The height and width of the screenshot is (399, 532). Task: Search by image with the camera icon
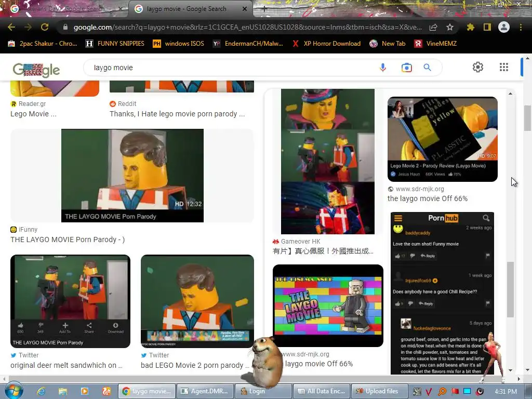pos(406,68)
